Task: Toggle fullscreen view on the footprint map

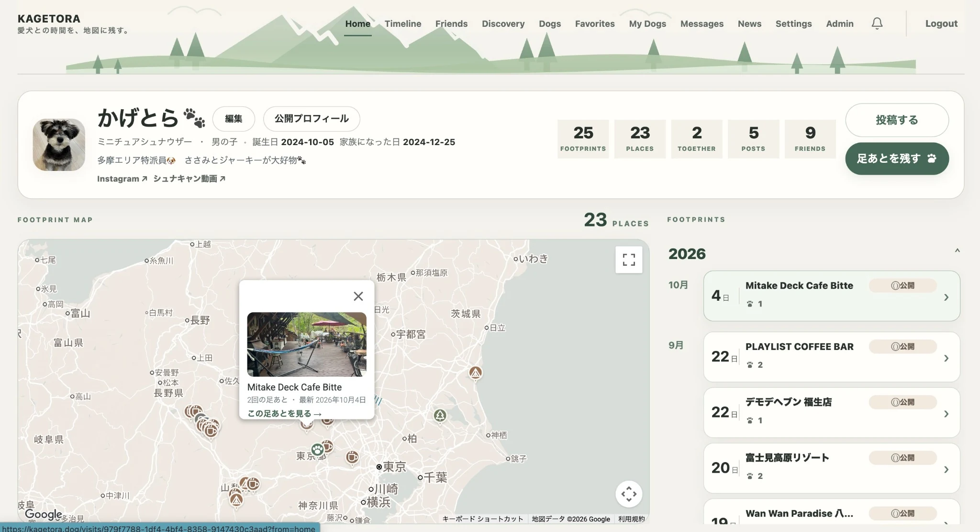Action: [x=629, y=260]
